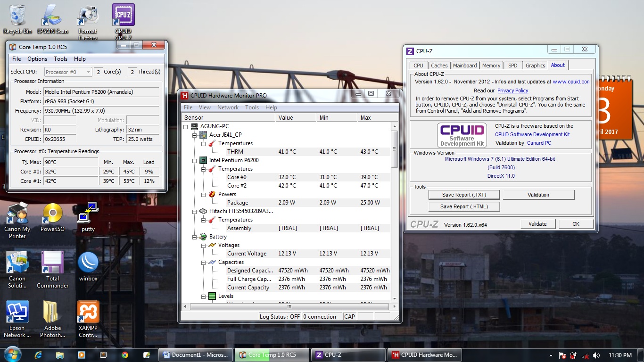Open Internet Explorer from the taskbar
Screen dimensions: 644x362
click(x=38, y=355)
